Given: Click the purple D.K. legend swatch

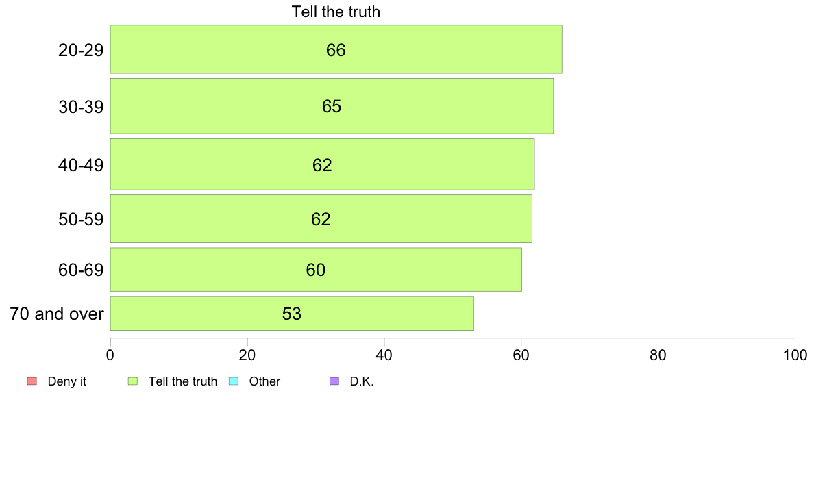Looking at the screenshot, I should 334,381.
